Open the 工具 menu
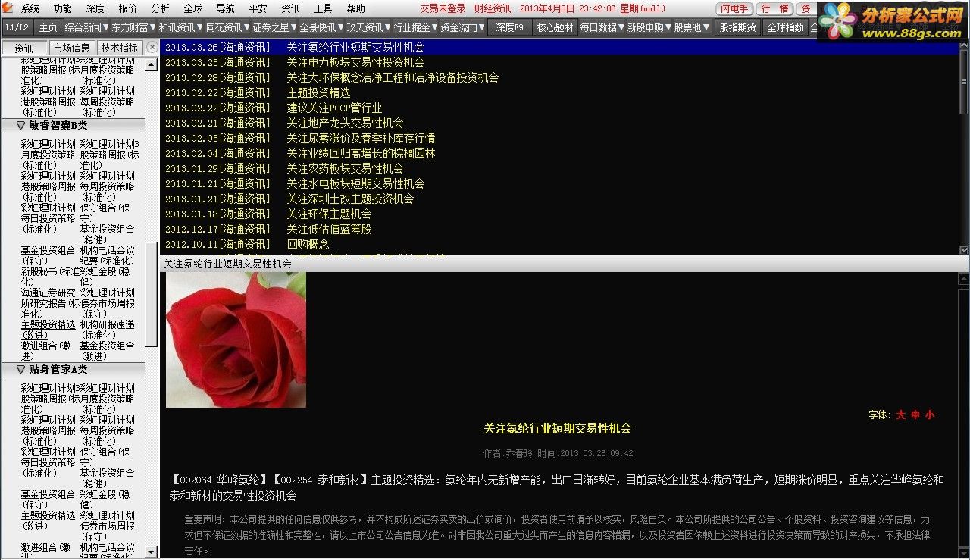Image resolution: width=970 pixels, height=560 pixels. 324,9
